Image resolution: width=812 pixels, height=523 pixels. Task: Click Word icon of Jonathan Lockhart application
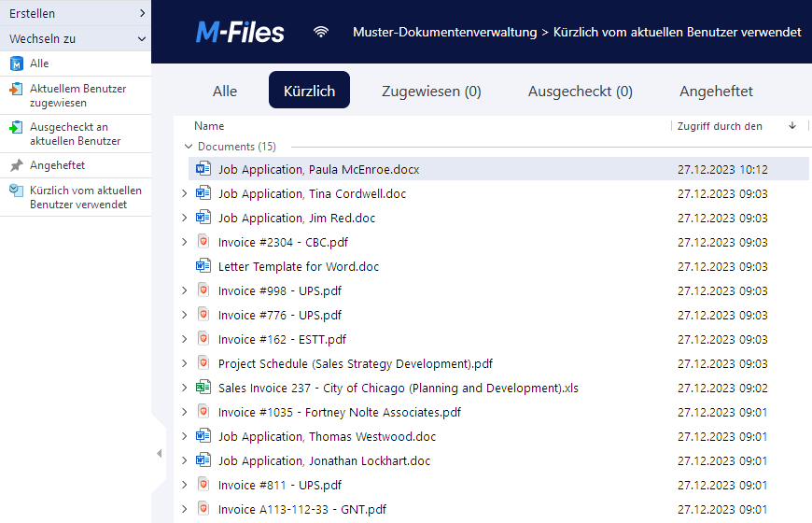[x=203, y=460]
